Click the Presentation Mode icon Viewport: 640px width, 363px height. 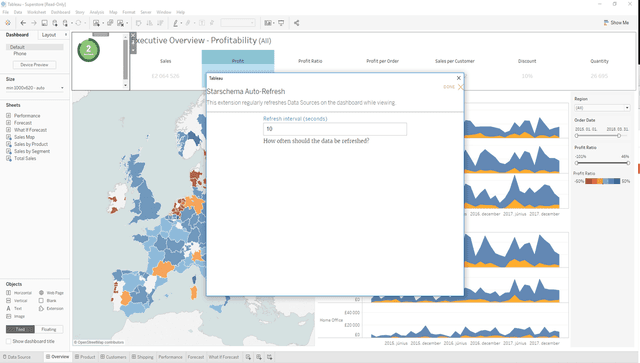coord(281,23)
